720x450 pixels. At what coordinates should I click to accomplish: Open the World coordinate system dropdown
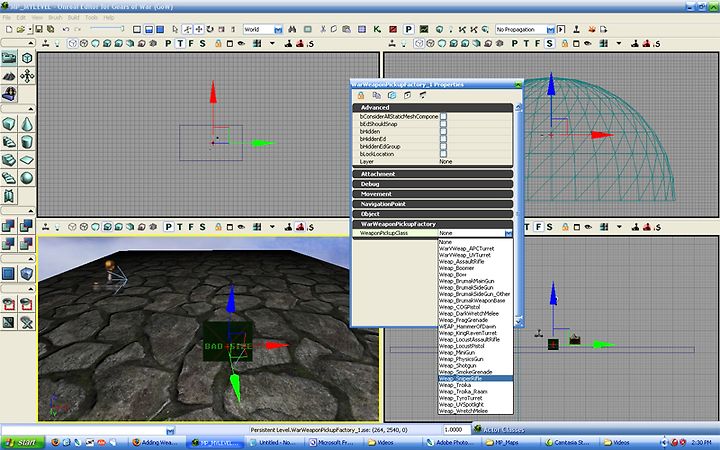tap(278, 29)
